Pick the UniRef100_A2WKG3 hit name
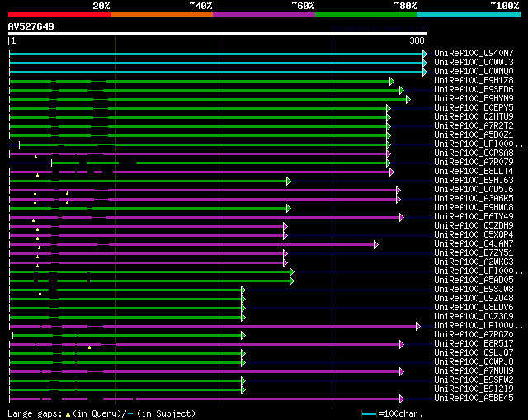This screenshot has width=528, height=420. point(474,262)
